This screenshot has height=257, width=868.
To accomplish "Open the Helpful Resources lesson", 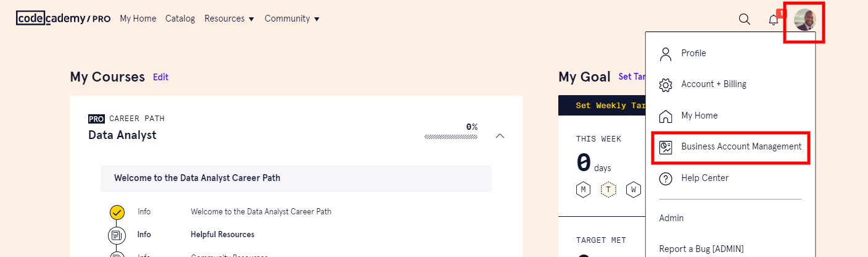I will [x=222, y=235].
